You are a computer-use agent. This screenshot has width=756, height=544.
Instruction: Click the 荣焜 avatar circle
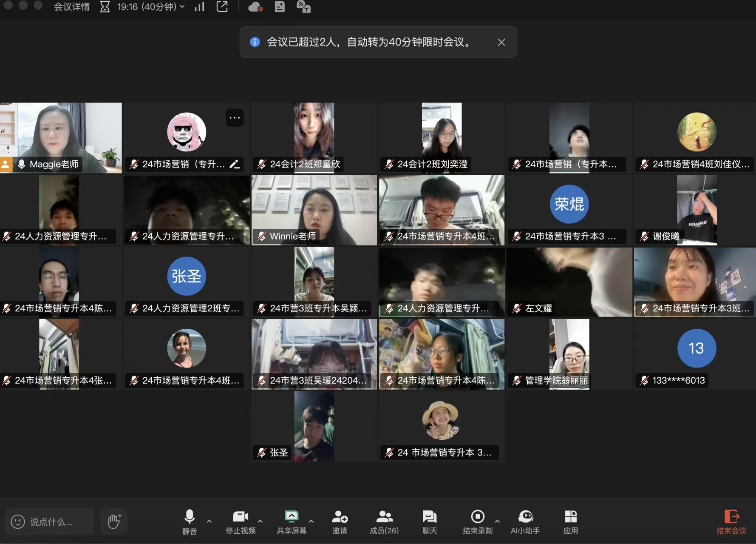(x=569, y=204)
